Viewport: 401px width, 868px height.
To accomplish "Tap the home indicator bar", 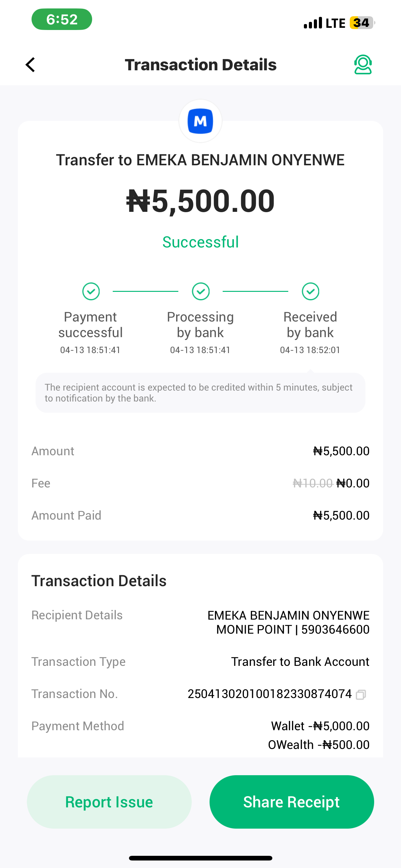I will point(200,858).
